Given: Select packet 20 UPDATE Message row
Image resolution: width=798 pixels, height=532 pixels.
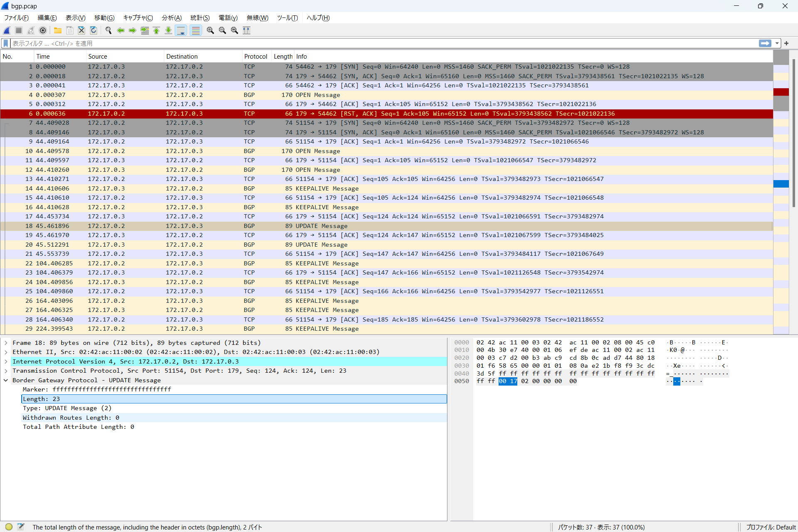Looking at the screenshot, I should pos(386,245).
